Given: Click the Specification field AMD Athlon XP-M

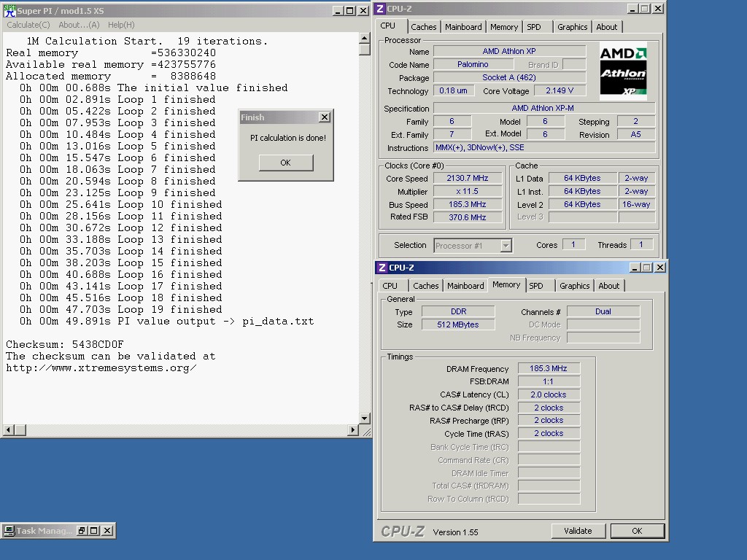Looking at the screenshot, I should coord(543,108).
